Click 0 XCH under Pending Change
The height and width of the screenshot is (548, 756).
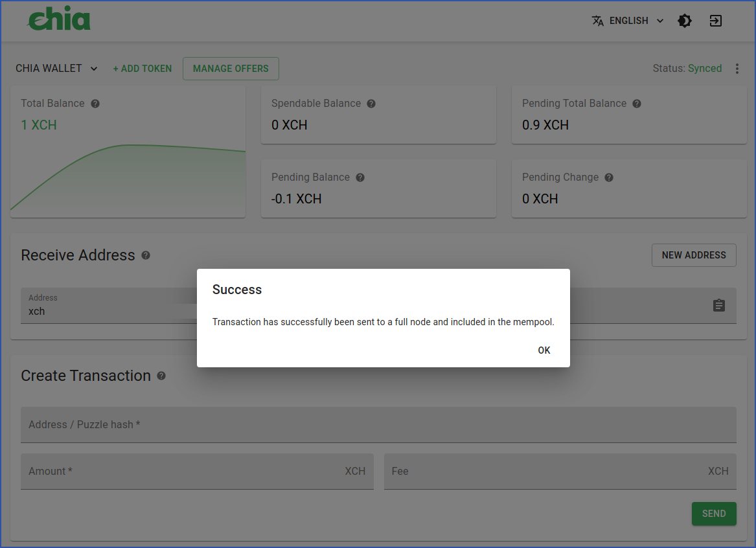click(x=540, y=199)
